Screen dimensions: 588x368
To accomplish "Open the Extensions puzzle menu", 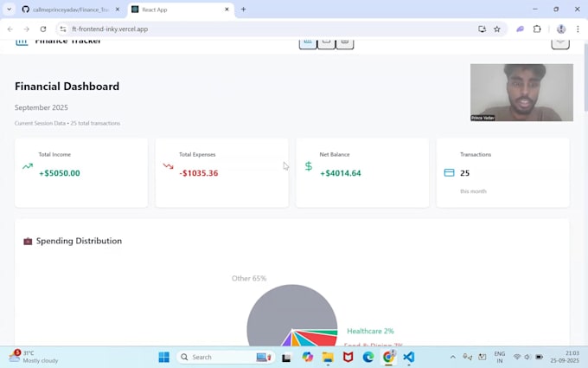I will click(x=537, y=29).
